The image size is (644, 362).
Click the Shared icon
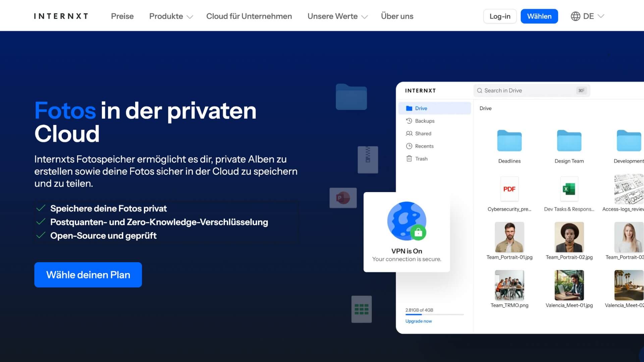tap(409, 133)
